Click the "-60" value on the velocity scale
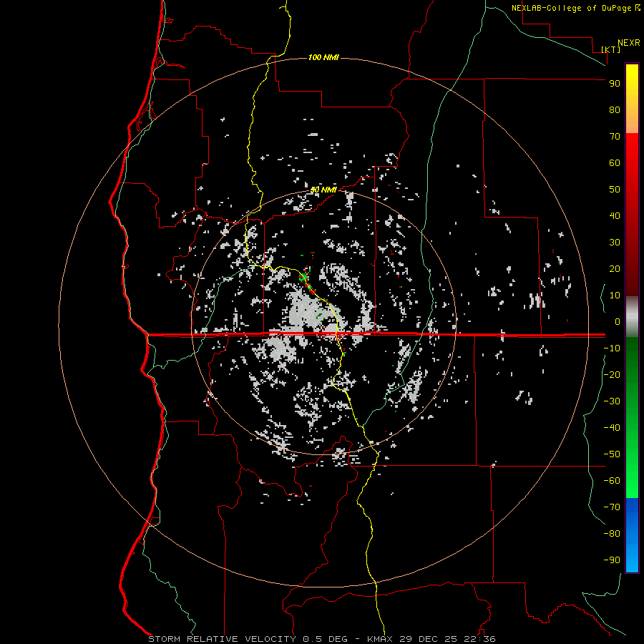This screenshot has height=644, width=644. pyautogui.click(x=612, y=481)
